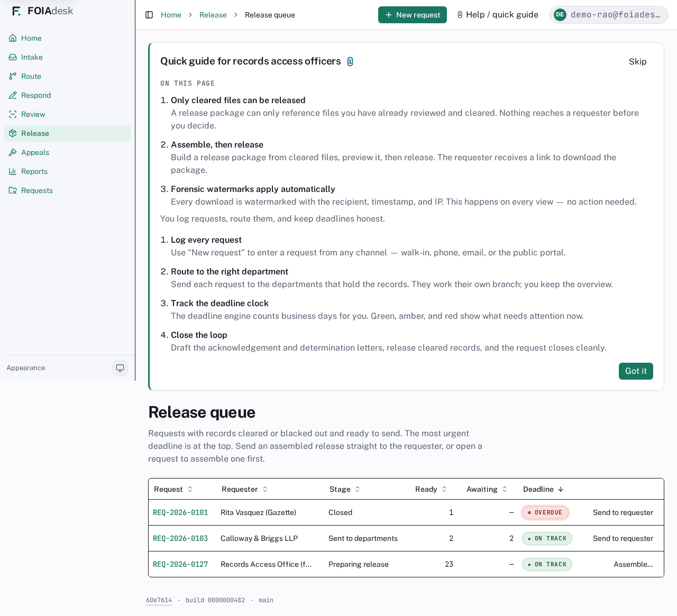This screenshot has height=616, width=677.
Task: Go to Release breadcrumb link
Action: (x=213, y=15)
